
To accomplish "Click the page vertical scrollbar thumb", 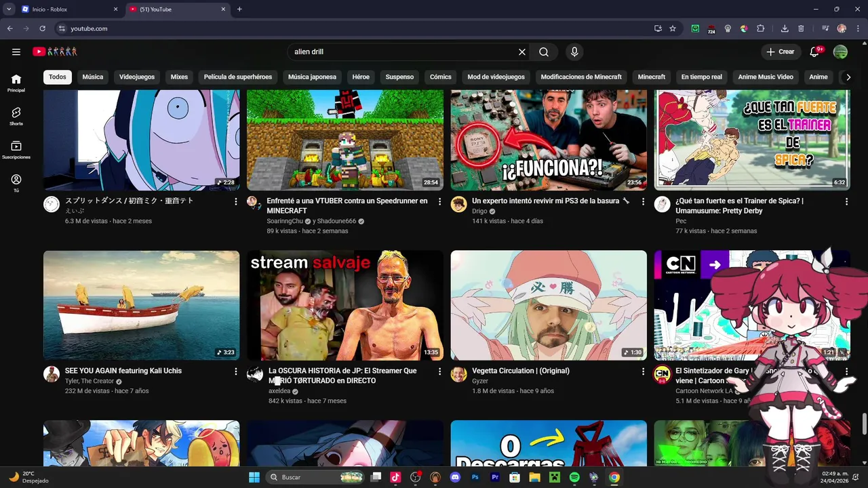I will pos(864,424).
